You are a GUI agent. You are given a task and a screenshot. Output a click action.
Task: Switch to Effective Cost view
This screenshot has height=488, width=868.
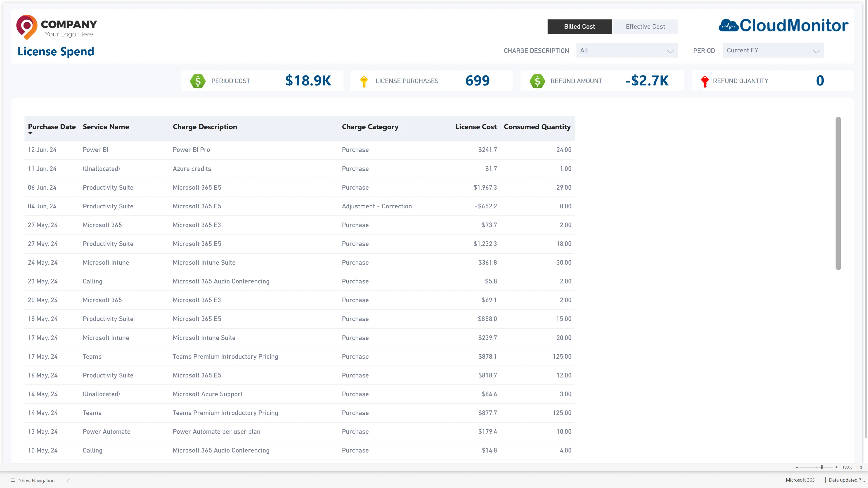(x=645, y=27)
